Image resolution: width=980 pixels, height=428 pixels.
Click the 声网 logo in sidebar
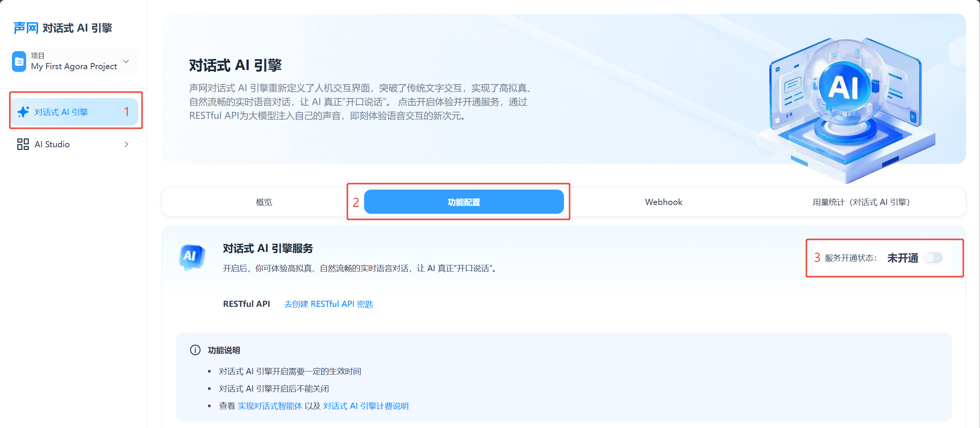pos(26,28)
